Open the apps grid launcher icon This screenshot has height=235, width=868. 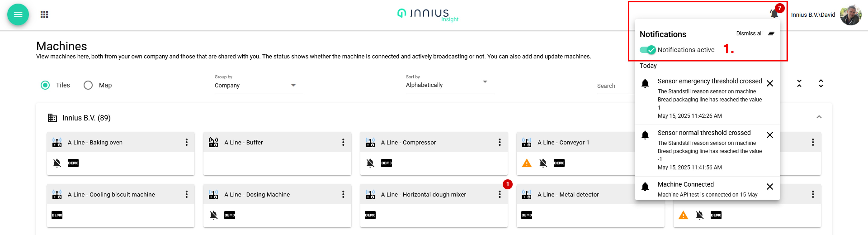(44, 14)
